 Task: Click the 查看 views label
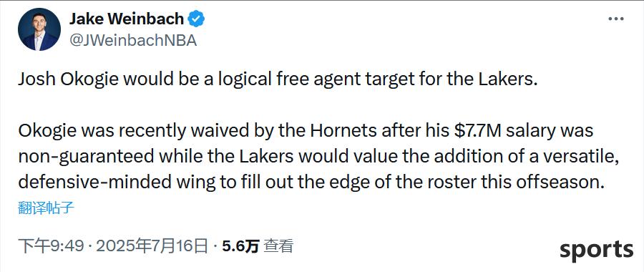[278, 246]
